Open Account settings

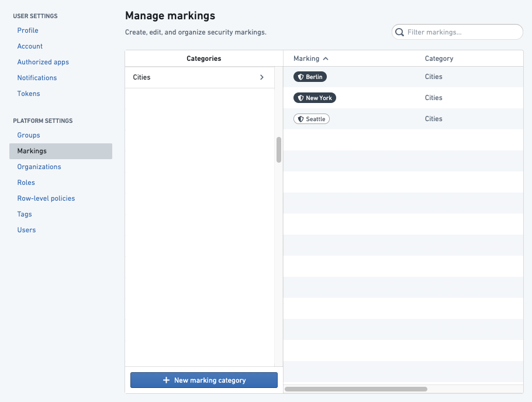click(30, 46)
